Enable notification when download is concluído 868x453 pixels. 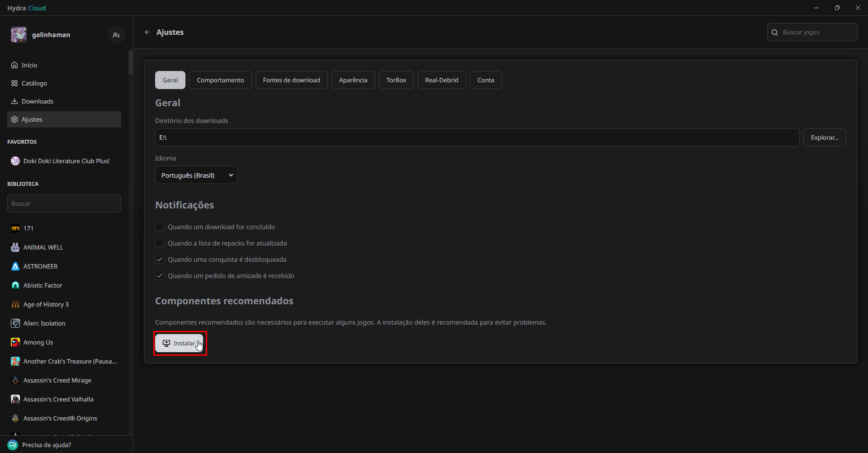click(x=160, y=226)
